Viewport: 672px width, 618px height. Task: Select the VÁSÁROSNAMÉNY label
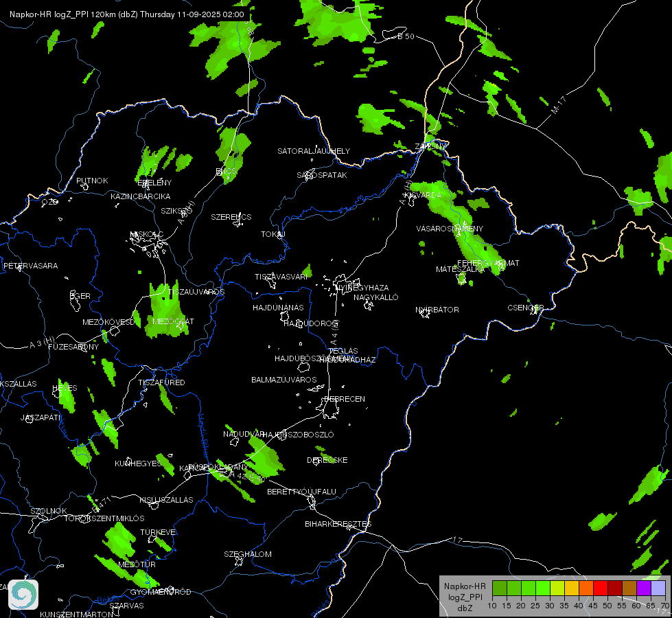[x=450, y=229]
